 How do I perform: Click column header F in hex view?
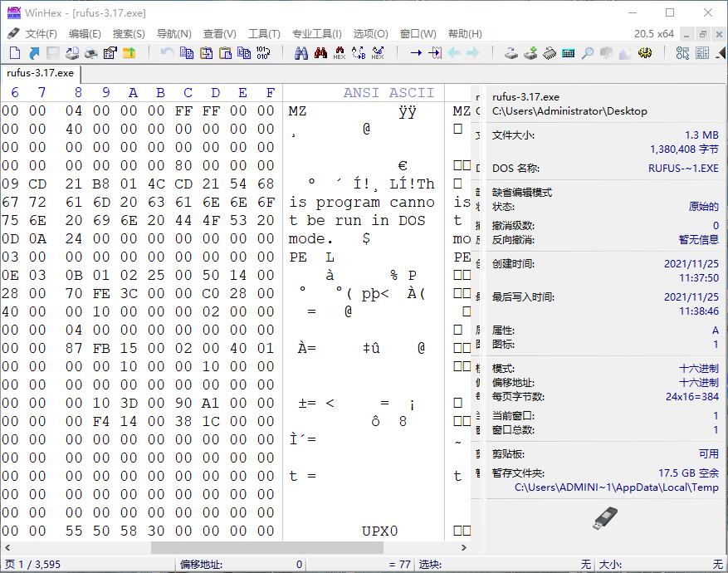(x=271, y=93)
